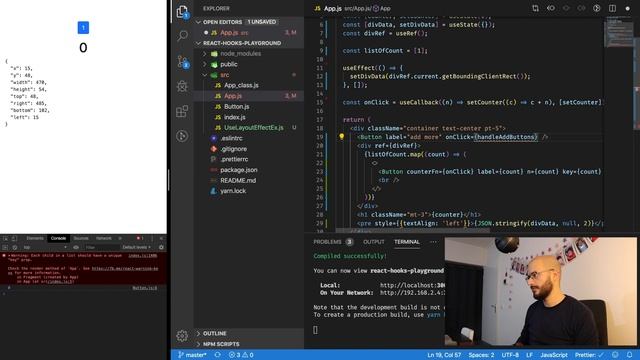The height and width of the screenshot is (360, 640).
Task: Click the Split Editor icon
Action: (x=612, y=8)
